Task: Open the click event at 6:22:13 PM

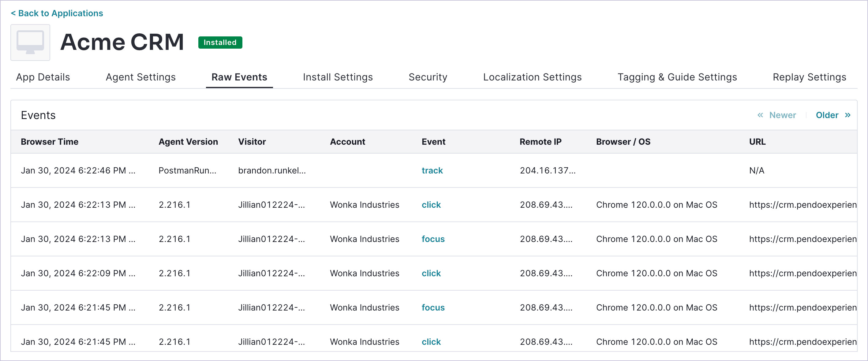Action: pyautogui.click(x=431, y=205)
